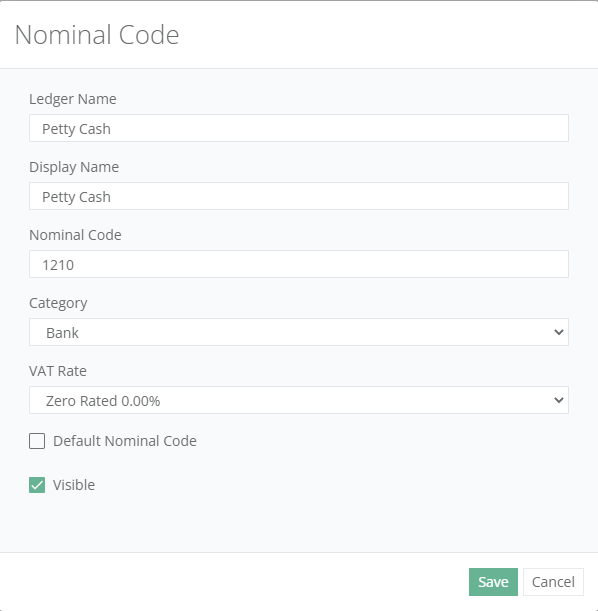The image size is (598, 611).
Task: Click the 'Nominal Code' dialog heading
Action: pyautogui.click(x=97, y=35)
